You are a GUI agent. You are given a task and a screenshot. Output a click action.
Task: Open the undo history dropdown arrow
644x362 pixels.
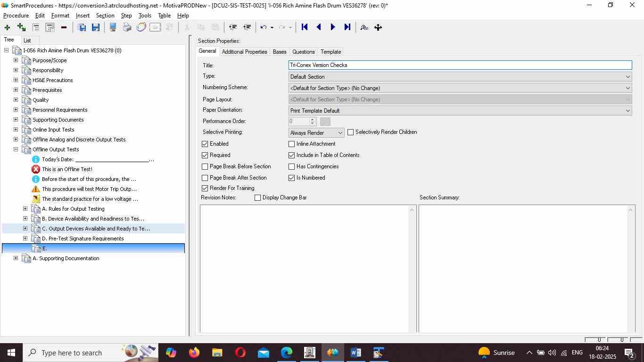pyautogui.click(x=272, y=27)
